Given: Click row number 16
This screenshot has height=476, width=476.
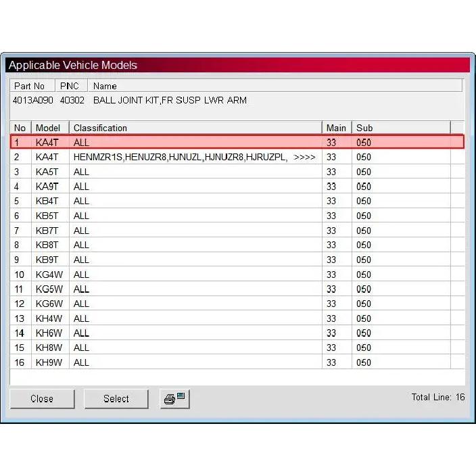Looking at the screenshot, I should [19, 362].
